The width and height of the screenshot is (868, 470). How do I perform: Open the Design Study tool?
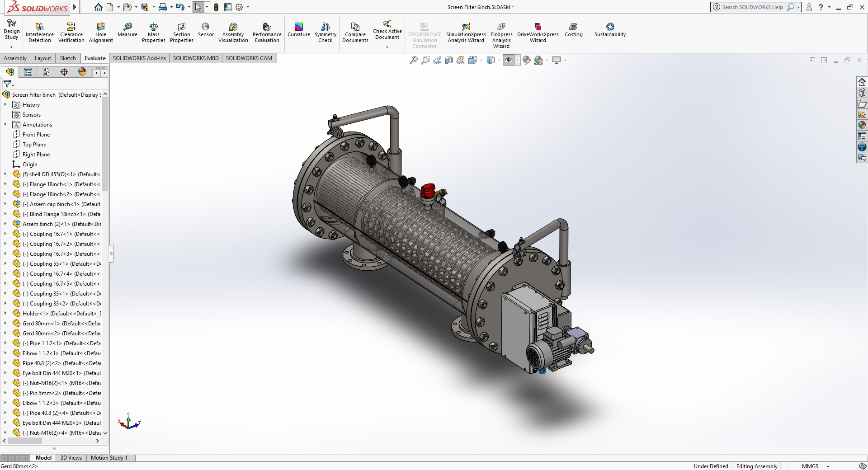click(12, 30)
